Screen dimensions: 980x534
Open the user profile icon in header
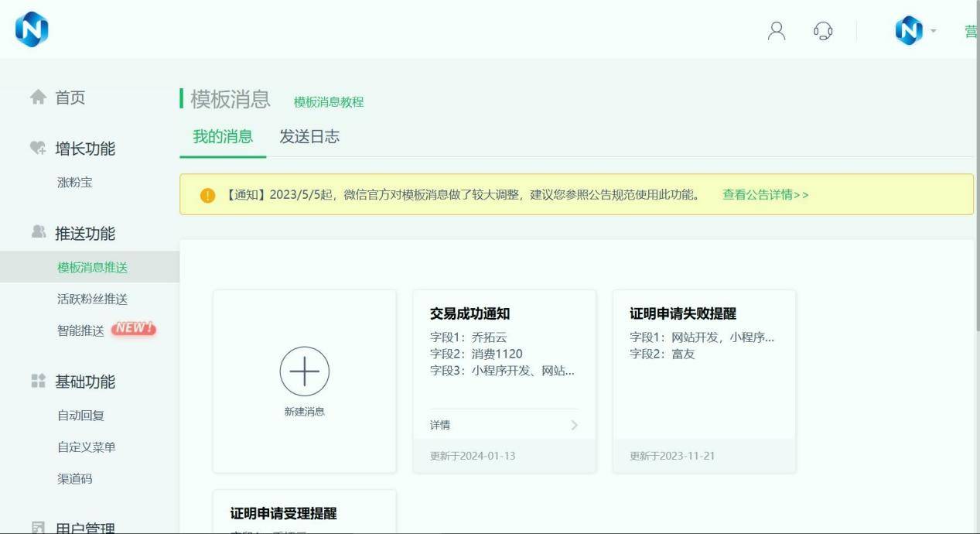coord(776,31)
